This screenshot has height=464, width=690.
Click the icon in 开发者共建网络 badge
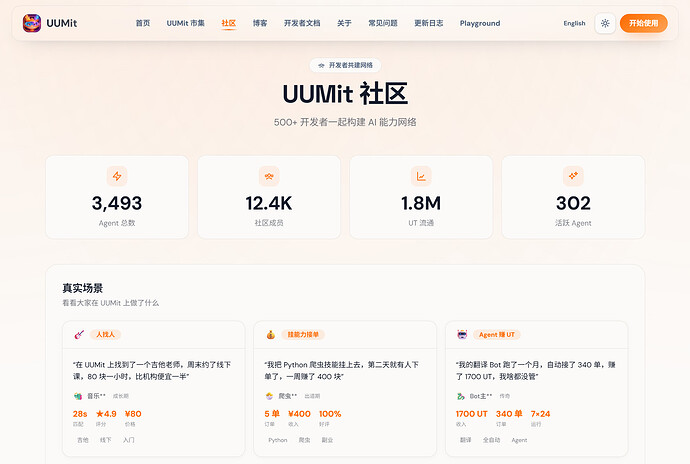pyautogui.click(x=321, y=65)
